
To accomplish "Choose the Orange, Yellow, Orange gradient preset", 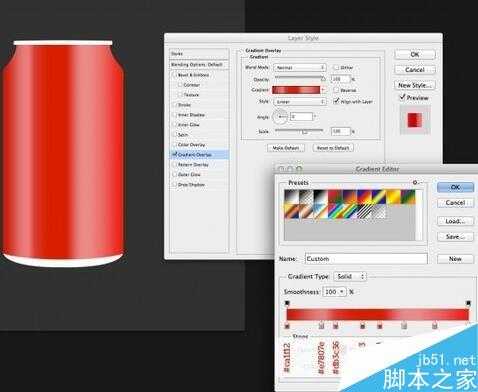I will coord(394,197).
